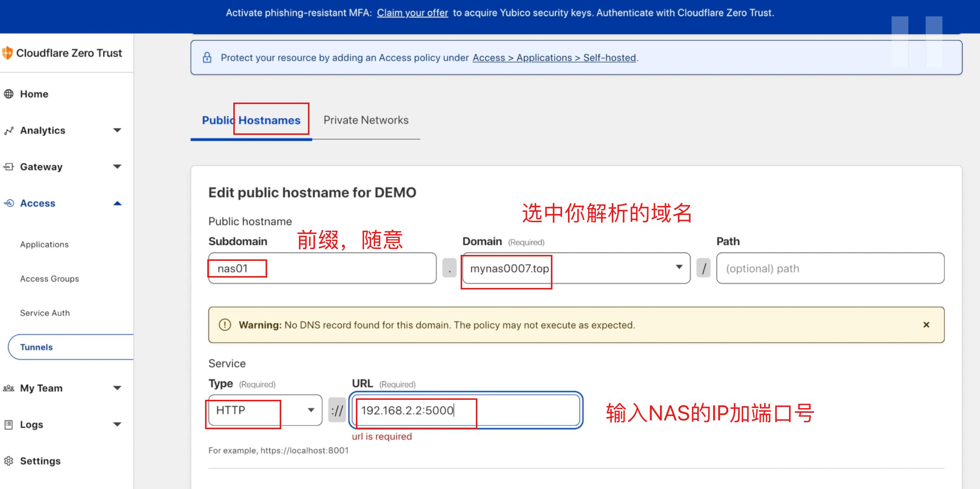Switch to the Private Networks tab
980x489 pixels.
(366, 120)
